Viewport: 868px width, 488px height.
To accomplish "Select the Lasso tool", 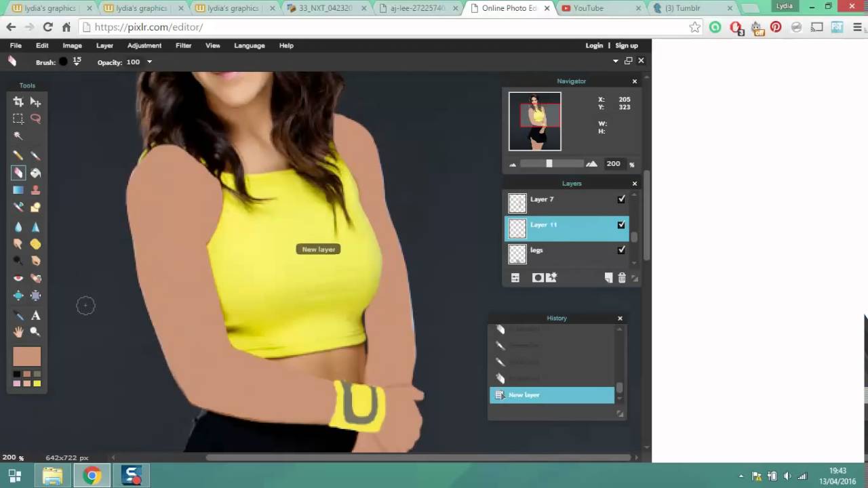I will (x=35, y=119).
